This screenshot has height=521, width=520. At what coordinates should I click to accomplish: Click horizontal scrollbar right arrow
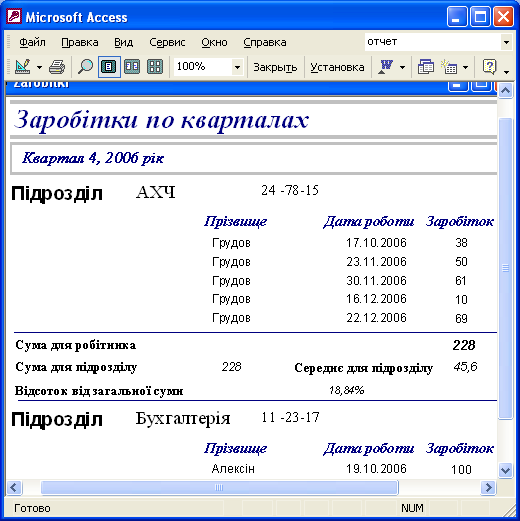(x=488, y=487)
